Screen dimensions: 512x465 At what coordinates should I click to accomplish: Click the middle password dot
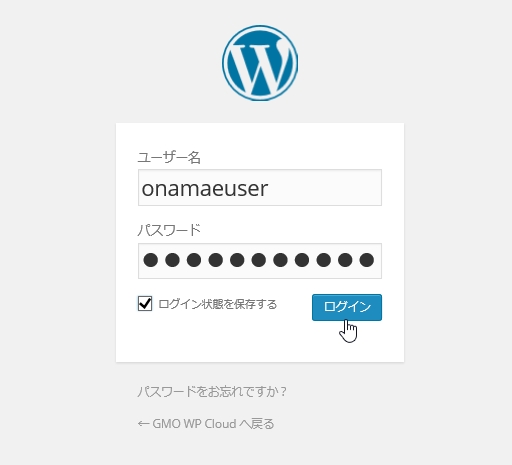[x=259, y=260]
